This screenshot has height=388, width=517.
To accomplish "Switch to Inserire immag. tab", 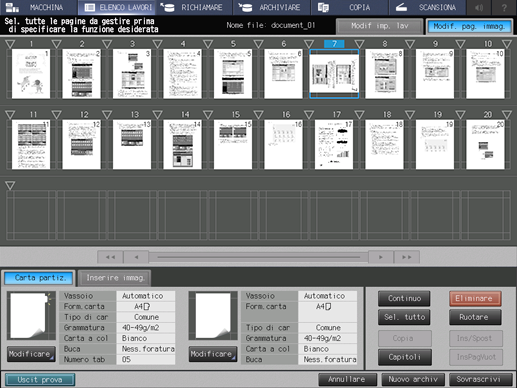I will pos(115,278).
